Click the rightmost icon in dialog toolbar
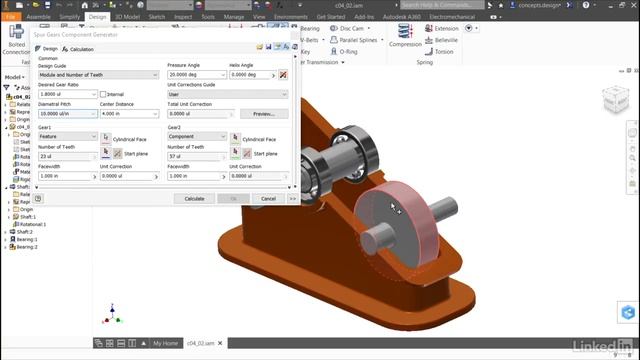Image resolution: width=640 pixels, height=360 pixels. tap(295, 47)
